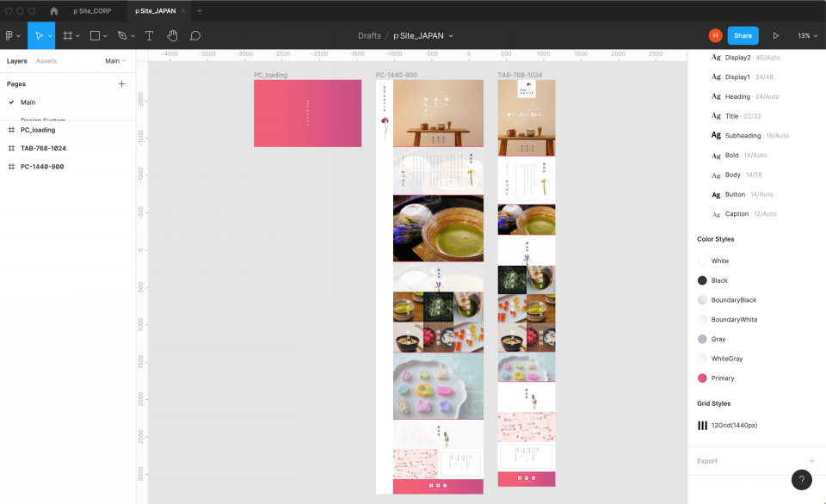Select the Hand tool
826x504 pixels.
click(172, 36)
